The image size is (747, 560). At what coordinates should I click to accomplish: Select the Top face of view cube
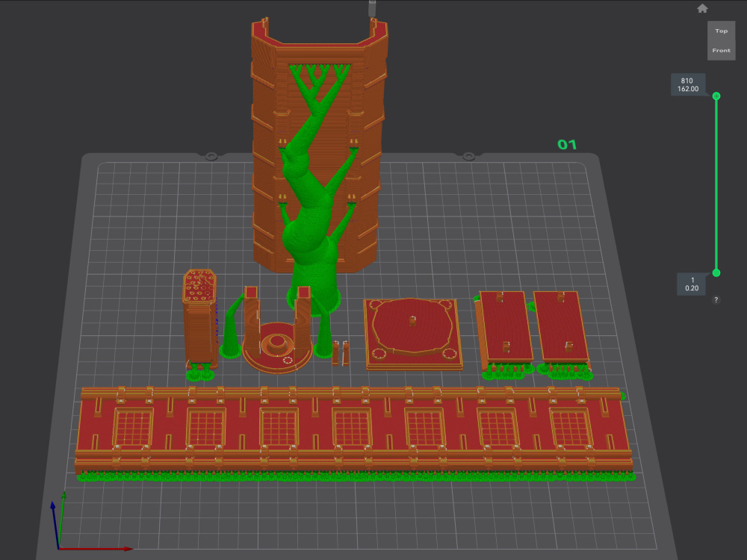click(722, 31)
